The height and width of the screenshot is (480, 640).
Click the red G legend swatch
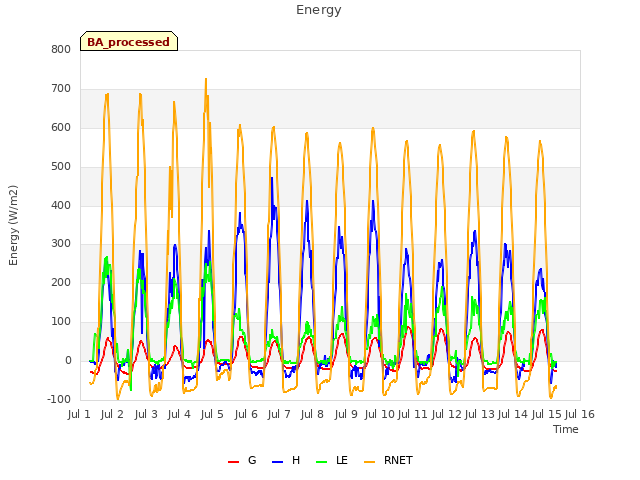pyautogui.click(x=233, y=461)
